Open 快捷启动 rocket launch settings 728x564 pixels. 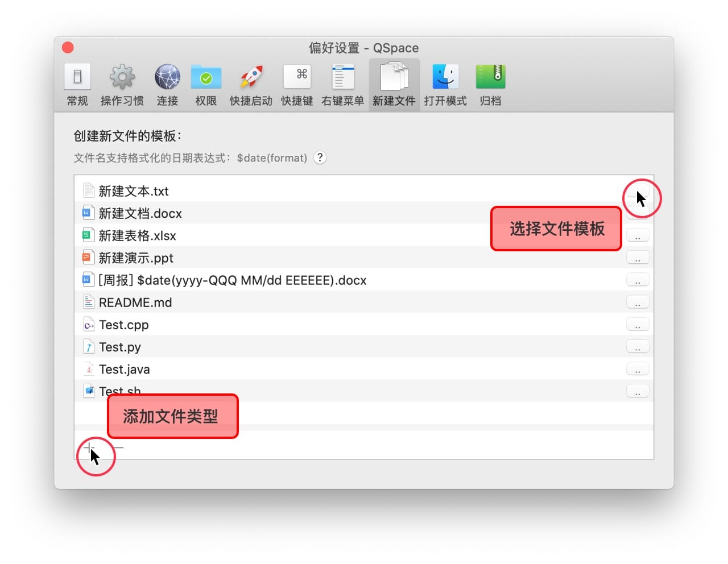tap(251, 85)
